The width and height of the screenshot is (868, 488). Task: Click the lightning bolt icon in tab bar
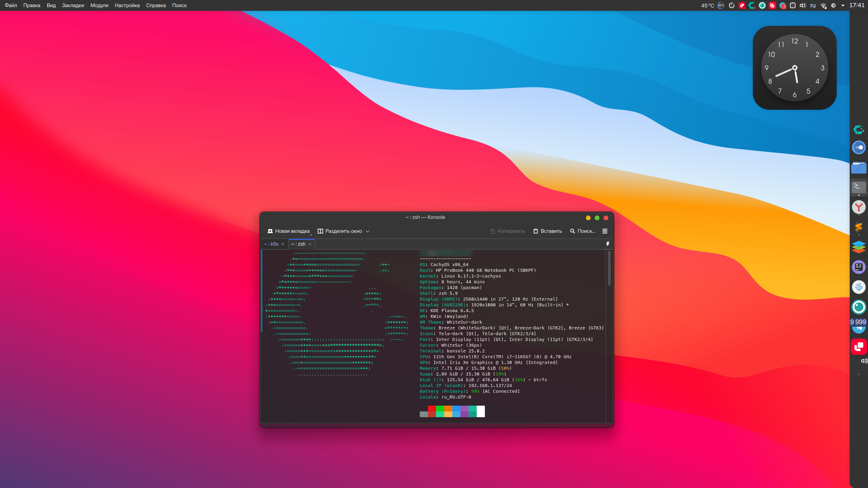(x=608, y=244)
